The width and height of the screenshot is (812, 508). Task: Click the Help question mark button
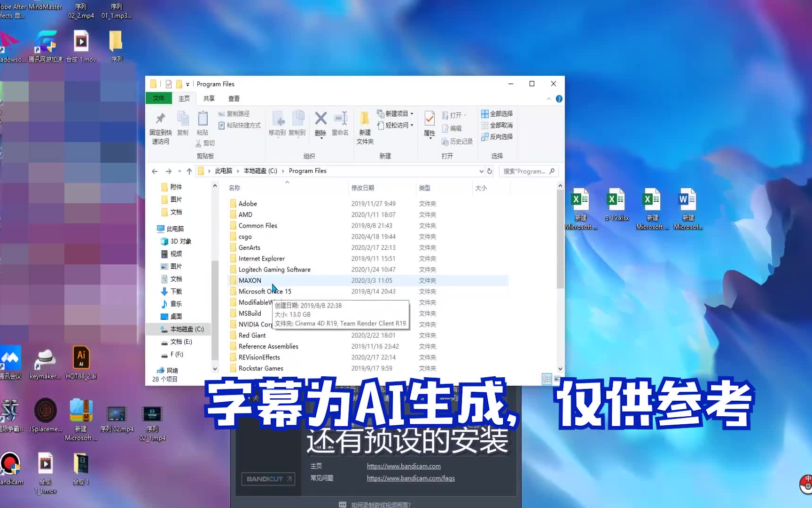pos(559,99)
